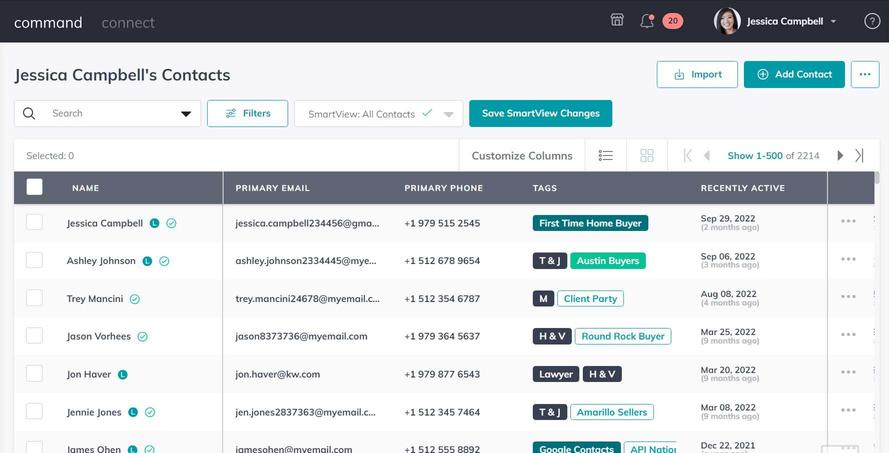Click the 20 notifications badge
The image size is (889, 453).
pos(672,21)
